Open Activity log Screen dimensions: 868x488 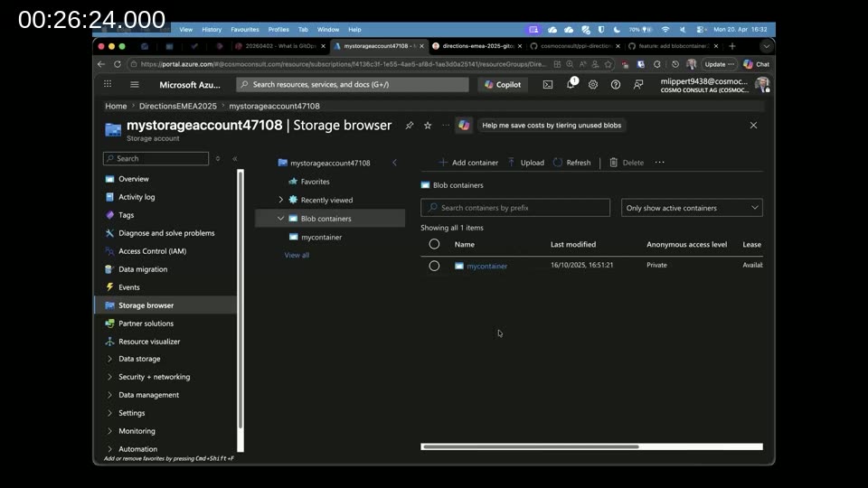pos(137,197)
